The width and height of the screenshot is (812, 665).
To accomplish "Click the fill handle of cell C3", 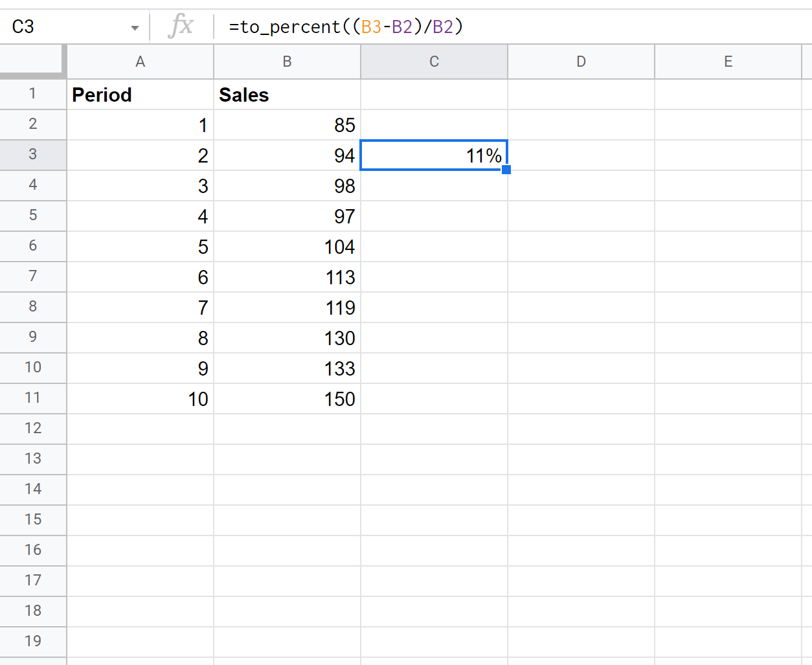I will pyautogui.click(x=506, y=170).
